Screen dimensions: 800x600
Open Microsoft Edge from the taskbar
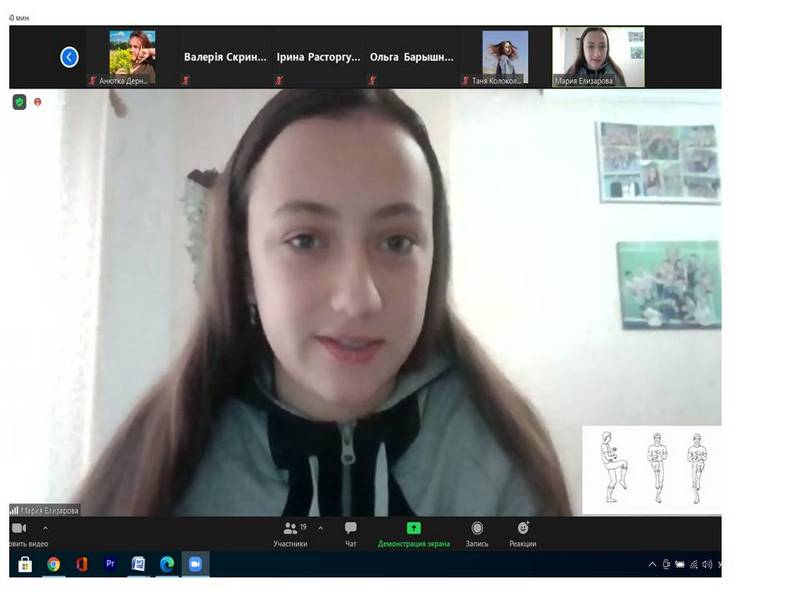tap(167, 564)
